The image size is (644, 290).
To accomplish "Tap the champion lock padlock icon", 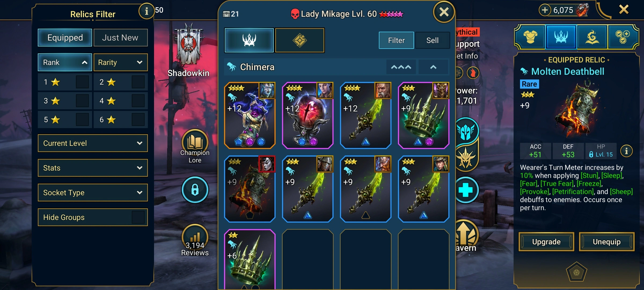I will 195,190.
